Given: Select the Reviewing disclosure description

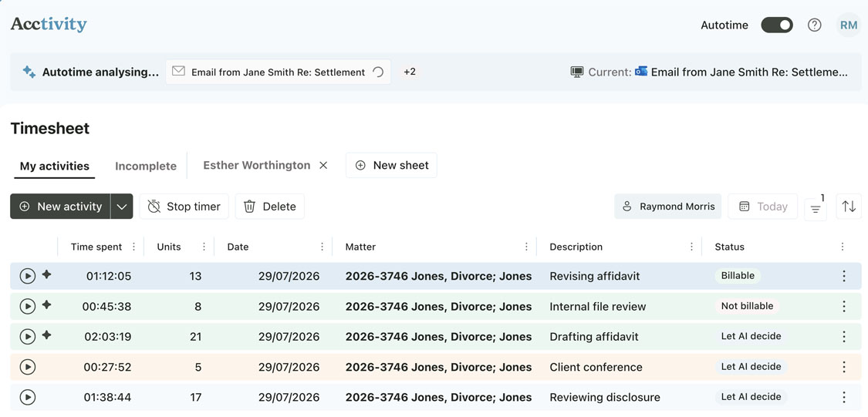Looking at the screenshot, I should [x=605, y=397].
